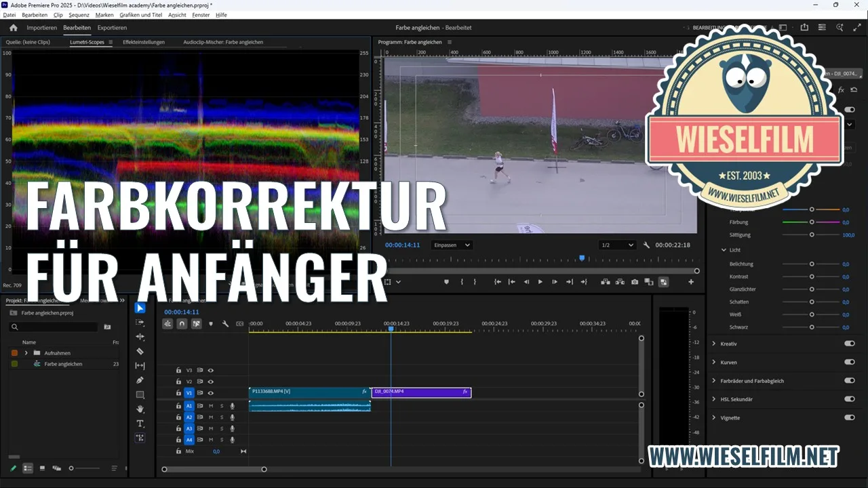Select the Hand tool

pos(140,409)
